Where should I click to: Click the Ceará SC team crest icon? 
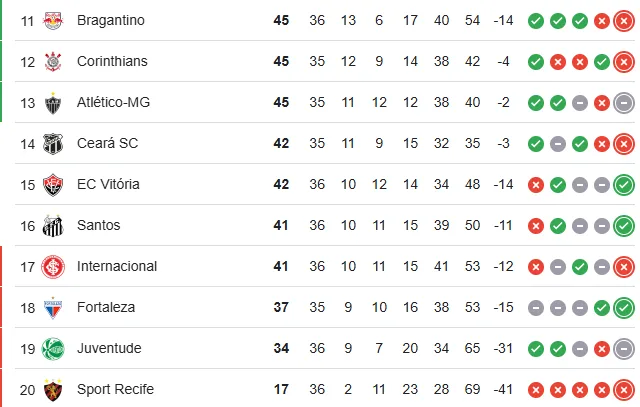tap(53, 143)
